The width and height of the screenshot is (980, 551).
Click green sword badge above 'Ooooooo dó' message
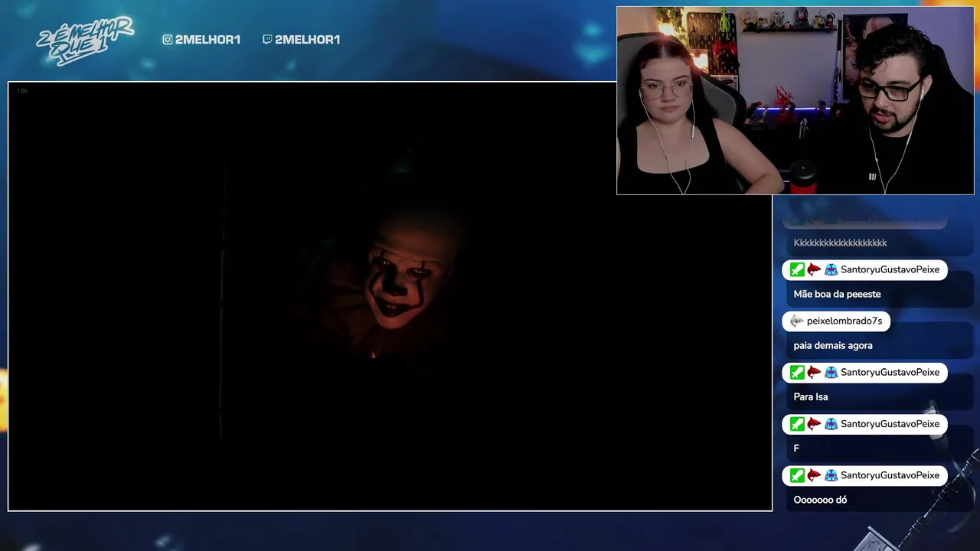(797, 475)
